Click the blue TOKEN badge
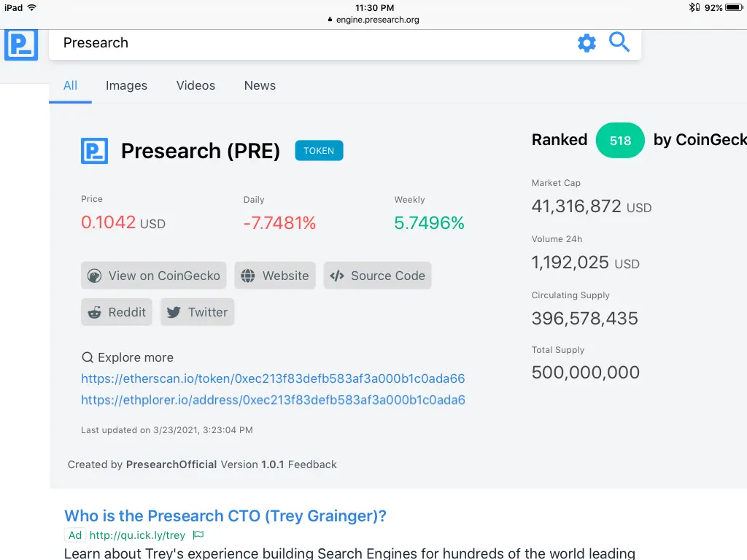This screenshot has height=560, width=747. point(319,151)
